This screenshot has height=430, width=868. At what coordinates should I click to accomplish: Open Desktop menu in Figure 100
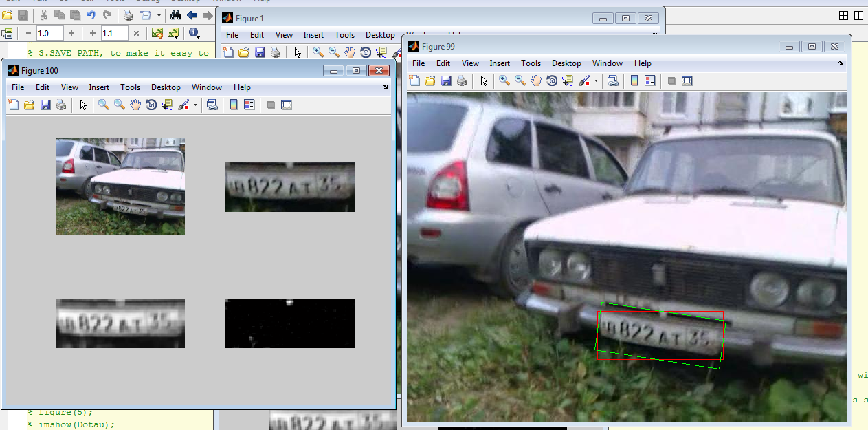point(166,87)
